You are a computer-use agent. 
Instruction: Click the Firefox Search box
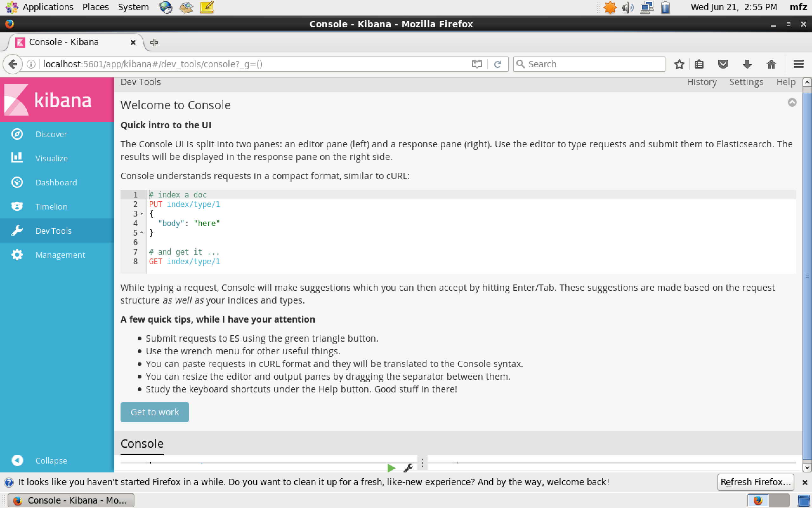(589, 64)
